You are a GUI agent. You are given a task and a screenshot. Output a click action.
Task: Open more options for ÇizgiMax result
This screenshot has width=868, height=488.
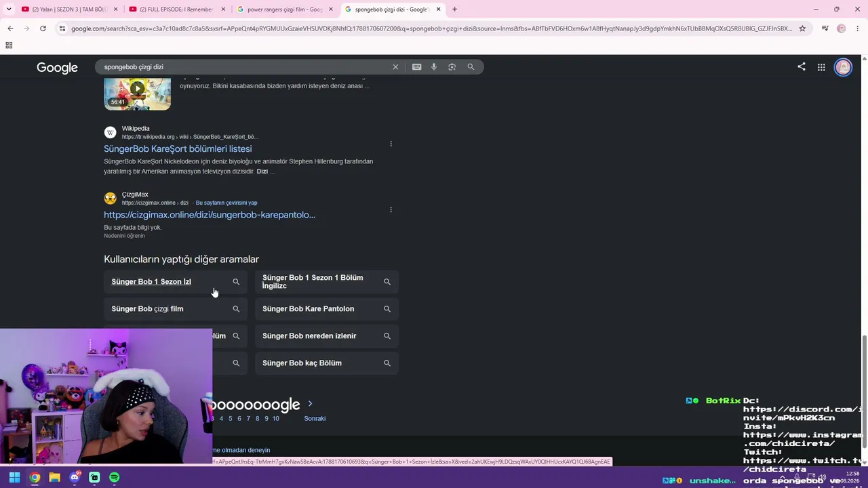[391, 209]
